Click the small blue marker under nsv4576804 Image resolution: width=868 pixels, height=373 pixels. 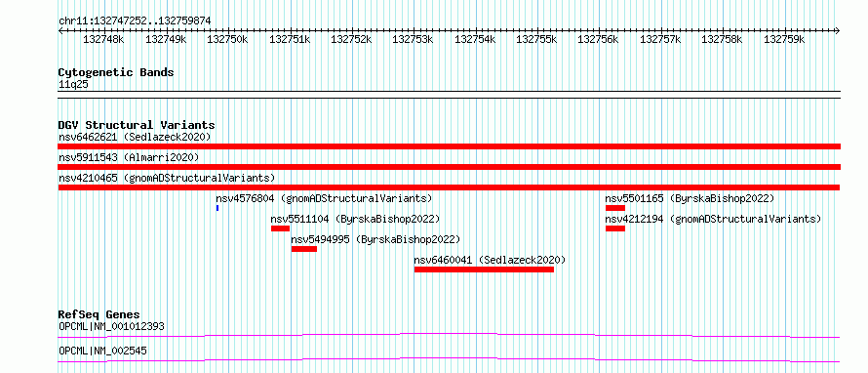(217, 208)
